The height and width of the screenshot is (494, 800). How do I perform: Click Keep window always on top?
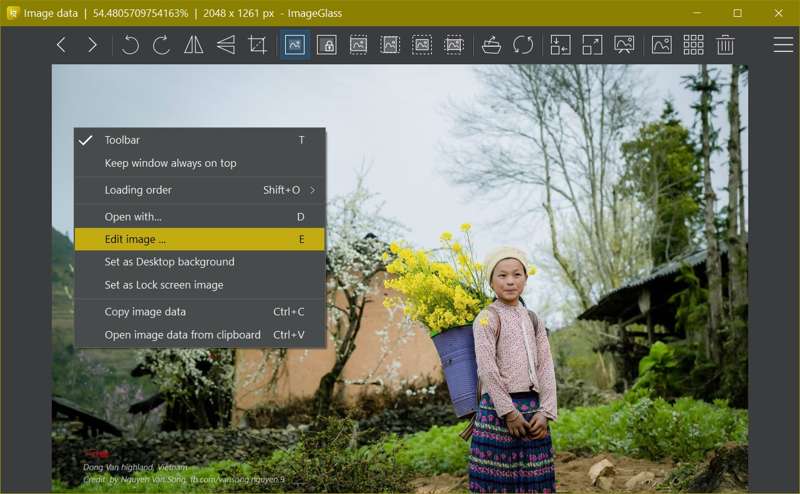170,163
